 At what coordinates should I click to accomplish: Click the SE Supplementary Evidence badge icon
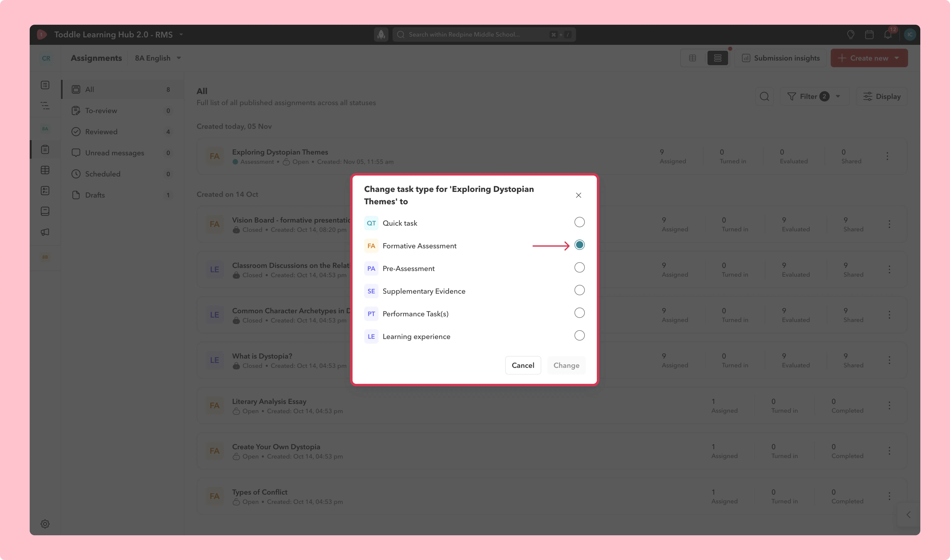coord(371,291)
